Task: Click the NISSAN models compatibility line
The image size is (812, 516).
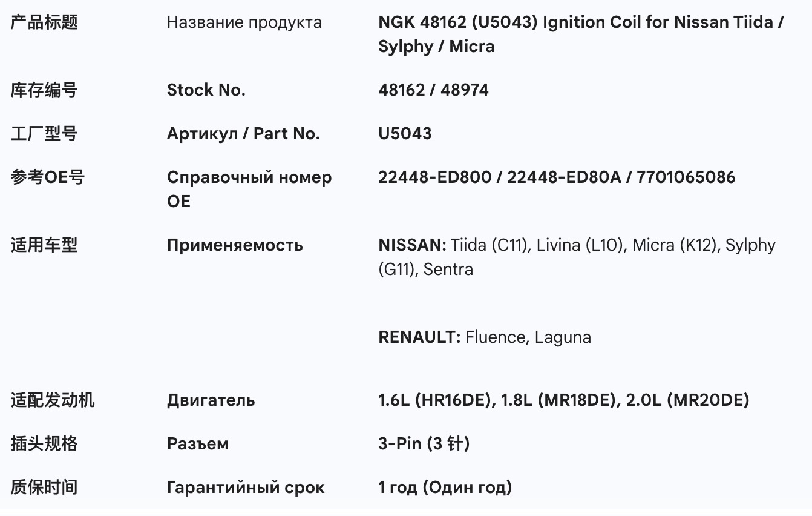Action: (576, 257)
